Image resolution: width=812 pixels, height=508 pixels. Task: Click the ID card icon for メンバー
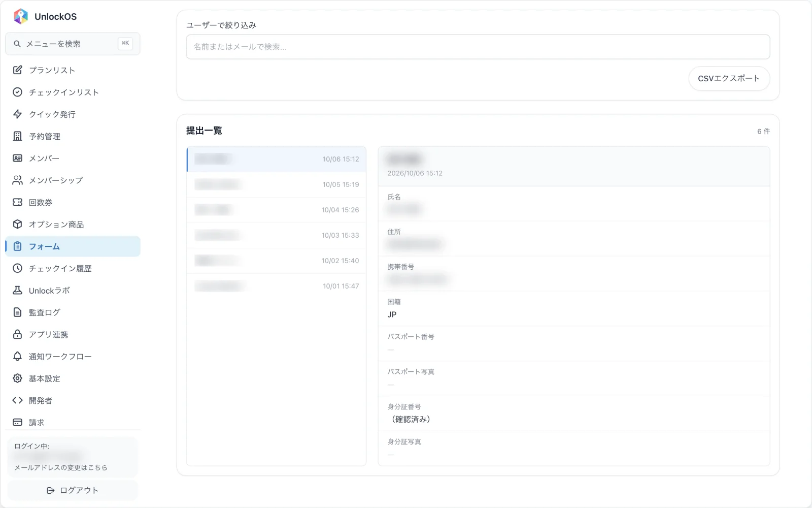tap(17, 158)
